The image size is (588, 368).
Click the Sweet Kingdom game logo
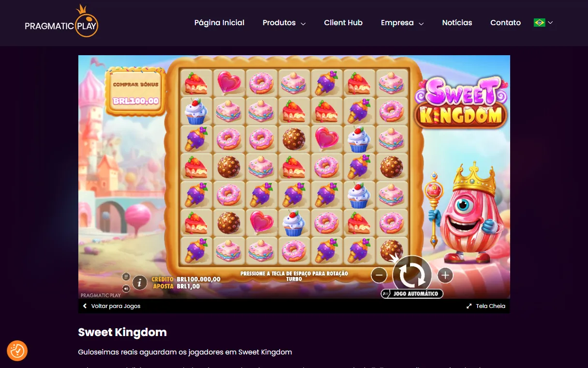[461, 102]
